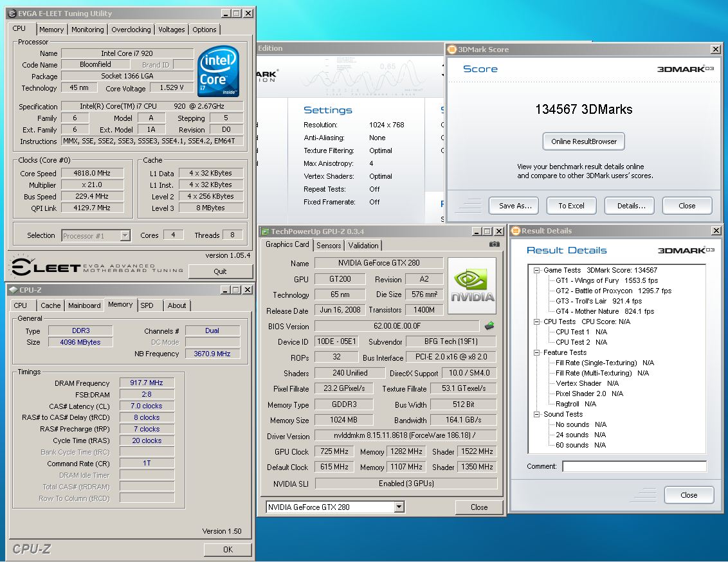Select the CPU tab in CPU-Z
This screenshot has width=728, height=562.
(21, 305)
